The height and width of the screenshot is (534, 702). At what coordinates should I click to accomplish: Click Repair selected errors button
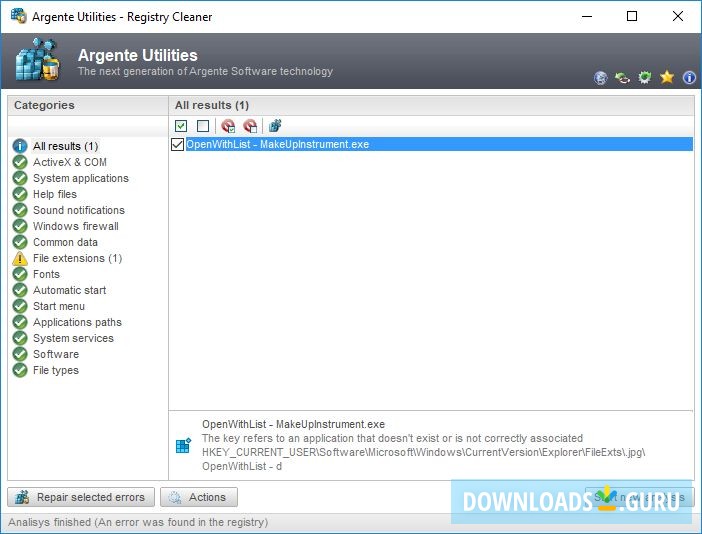point(81,497)
